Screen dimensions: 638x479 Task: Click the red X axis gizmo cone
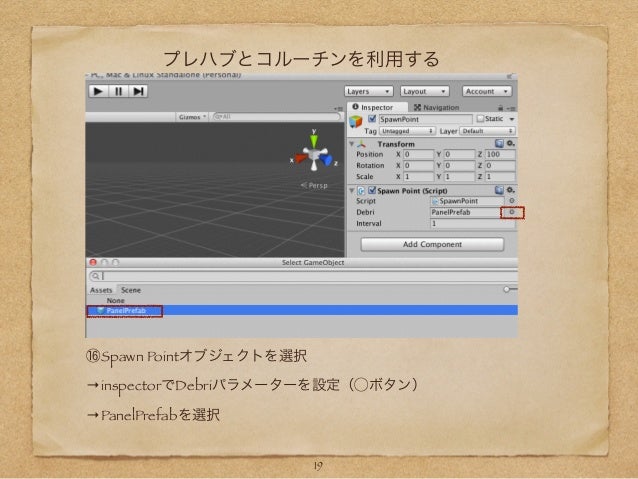(300, 158)
